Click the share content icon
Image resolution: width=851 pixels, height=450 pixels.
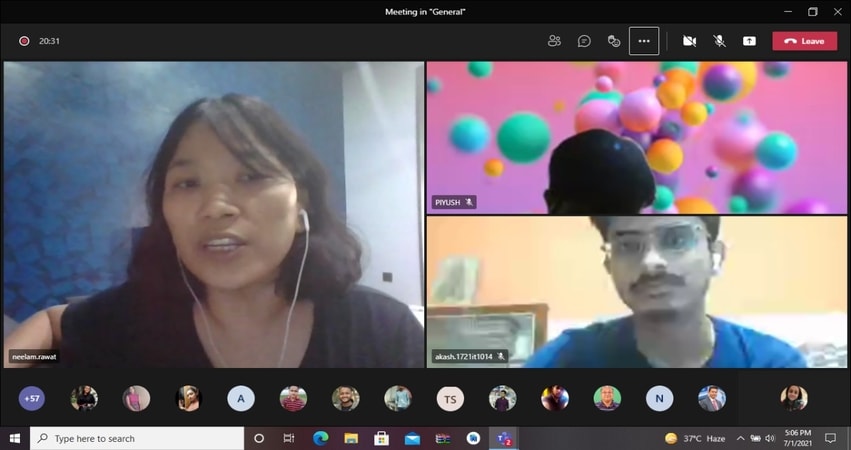749,41
